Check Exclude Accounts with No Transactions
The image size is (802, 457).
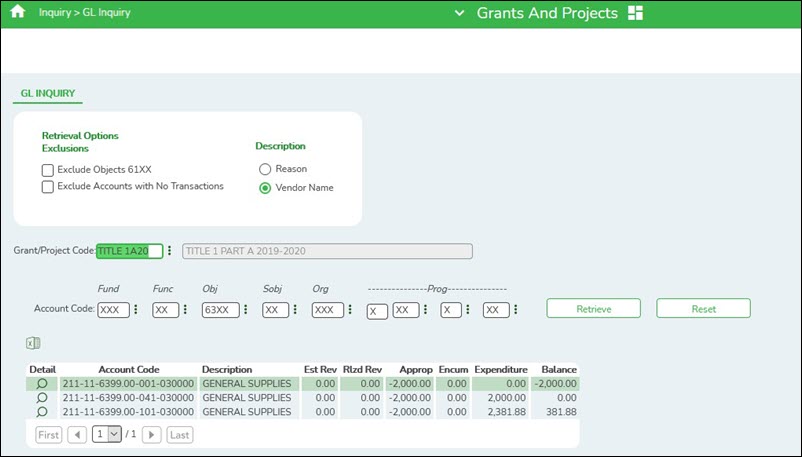(x=48, y=186)
